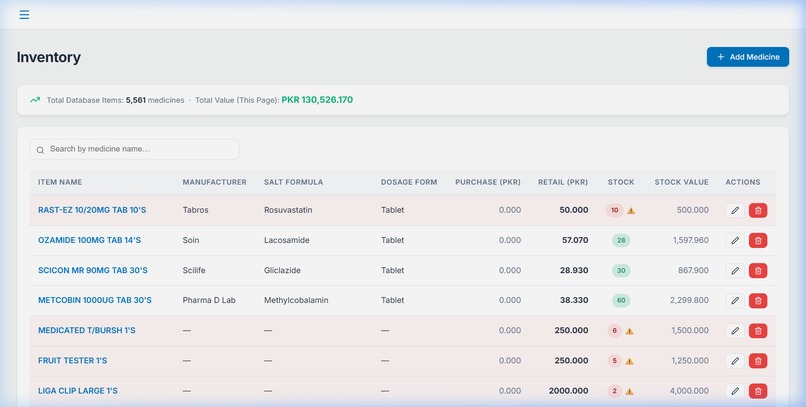Click stock badge 2 for LIGA CLIP LARGE

[614, 391]
